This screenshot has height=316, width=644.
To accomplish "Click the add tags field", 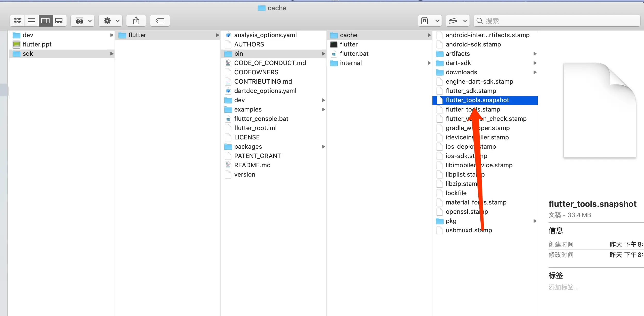I will coord(564,287).
